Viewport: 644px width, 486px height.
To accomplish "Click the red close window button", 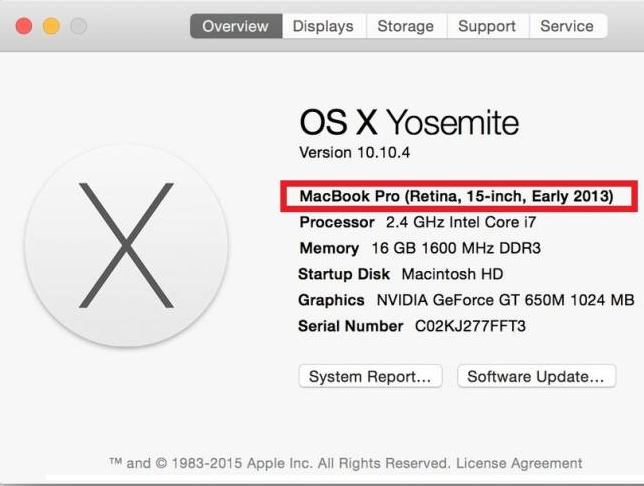I will [24, 26].
